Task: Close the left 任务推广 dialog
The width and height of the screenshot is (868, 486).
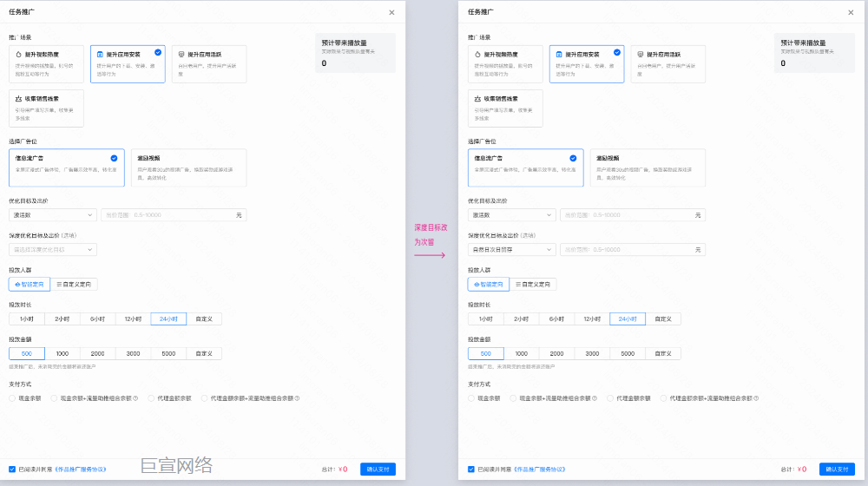Action: point(391,12)
